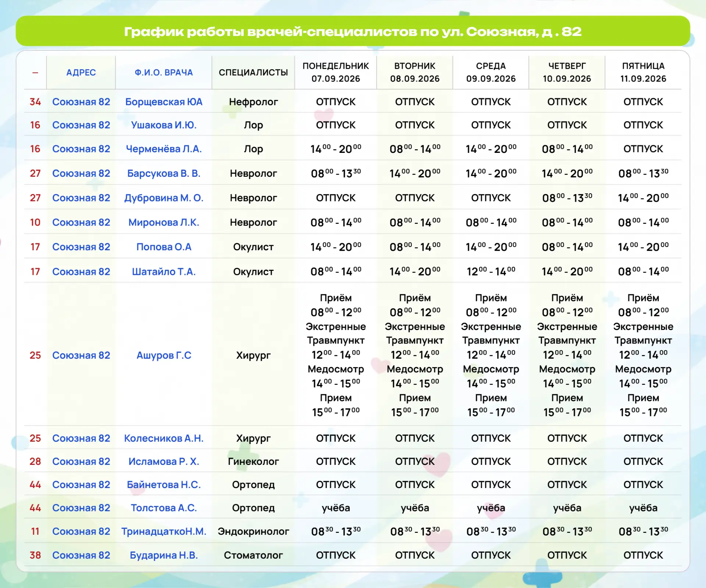Click Черменёва Monday hours 14-20

[336, 148]
